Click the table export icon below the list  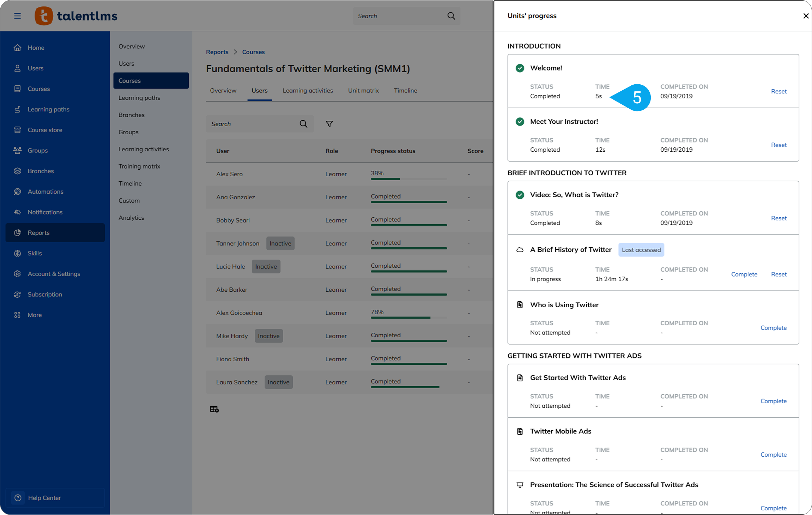214,409
